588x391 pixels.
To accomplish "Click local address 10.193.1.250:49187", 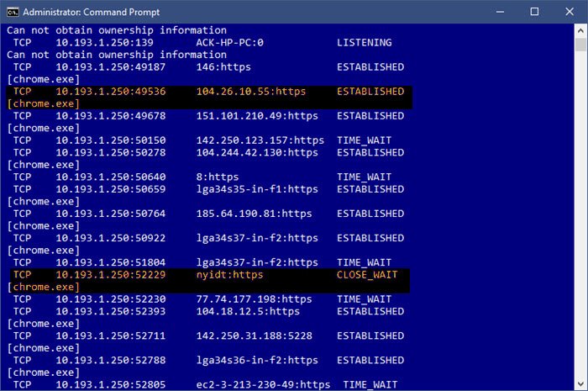I will (x=111, y=66).
